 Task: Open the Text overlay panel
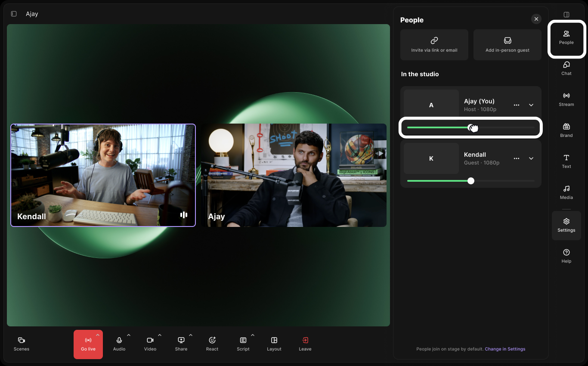click(x=566, y=161)
